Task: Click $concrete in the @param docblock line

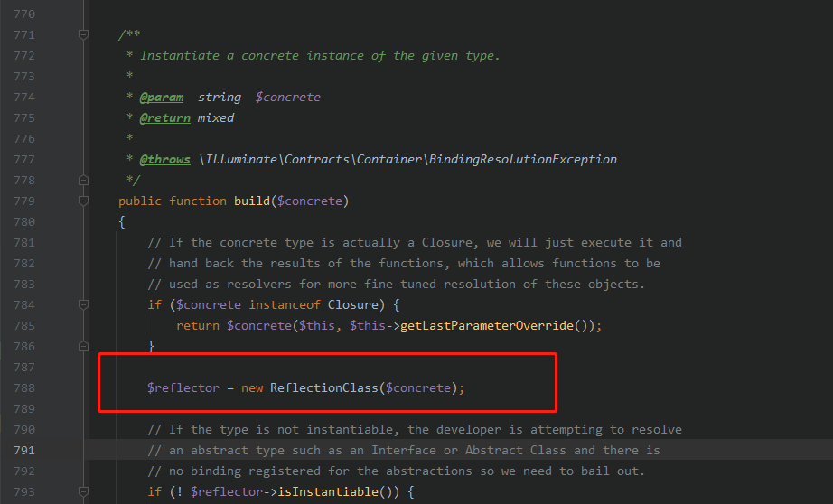Action: coord(288,98)
